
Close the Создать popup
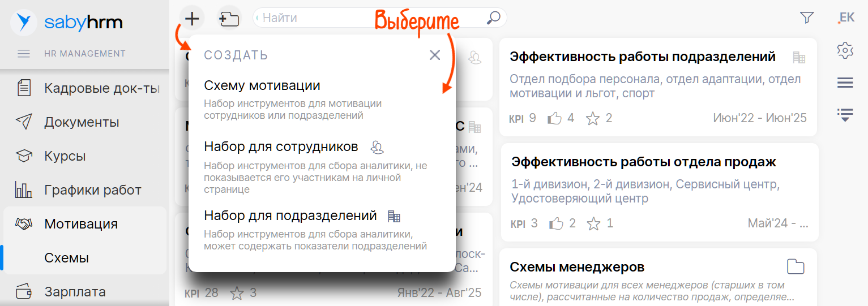click(434, 55)
